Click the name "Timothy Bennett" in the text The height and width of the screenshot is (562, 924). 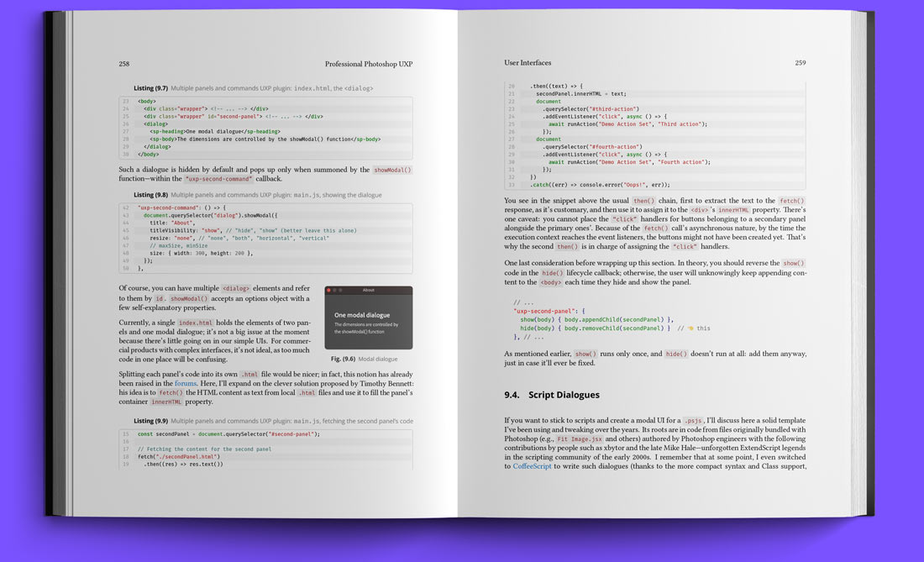(386, 384)
